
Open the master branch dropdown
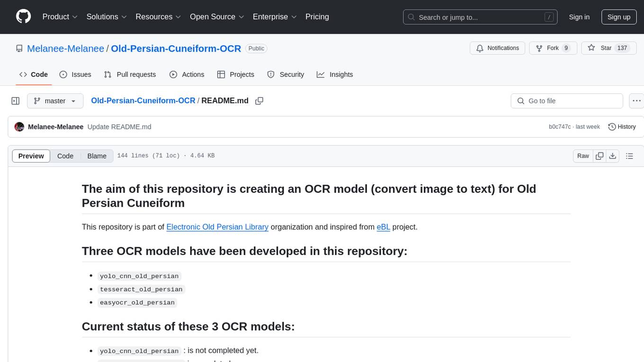point(55,101)
